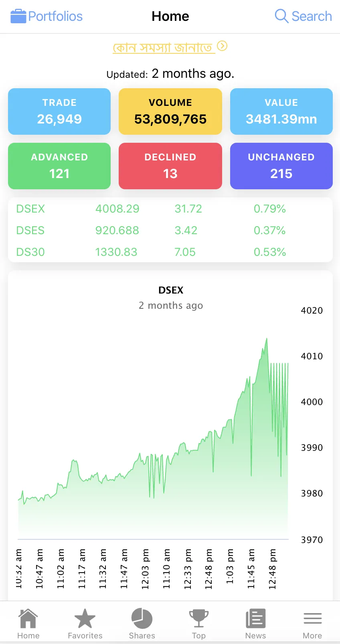Tap the 11:17 am x-axis time label
Viewport: 340px width, 644px height.
click(82, 569)
